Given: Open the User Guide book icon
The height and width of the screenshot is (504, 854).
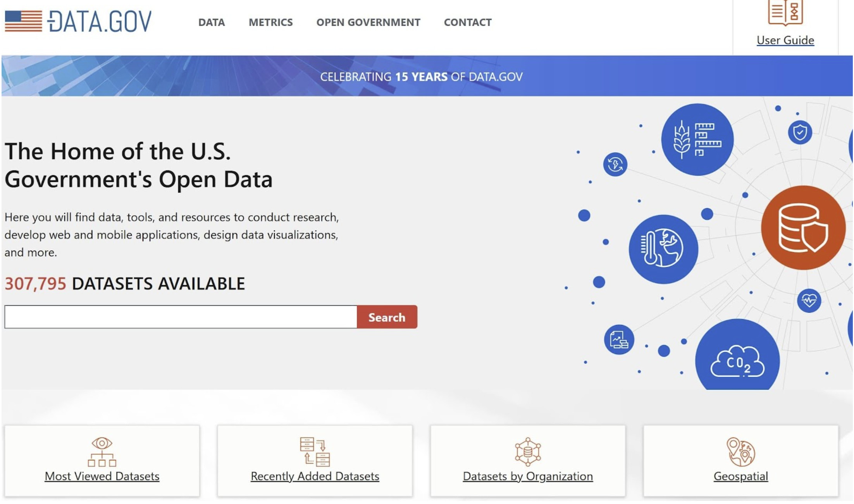Looking at the screenshot, I should [x=785, y=13].
